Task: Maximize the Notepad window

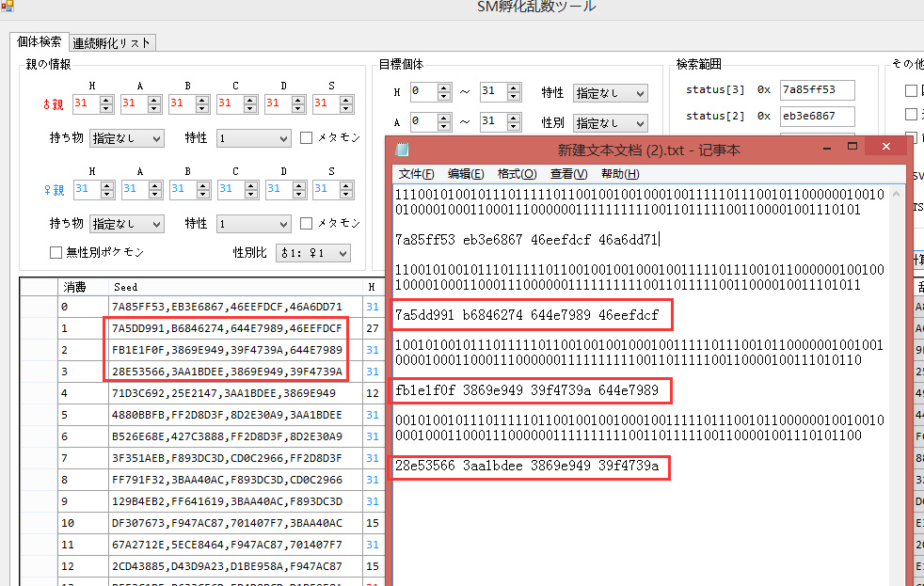Action: click(854, 149)
